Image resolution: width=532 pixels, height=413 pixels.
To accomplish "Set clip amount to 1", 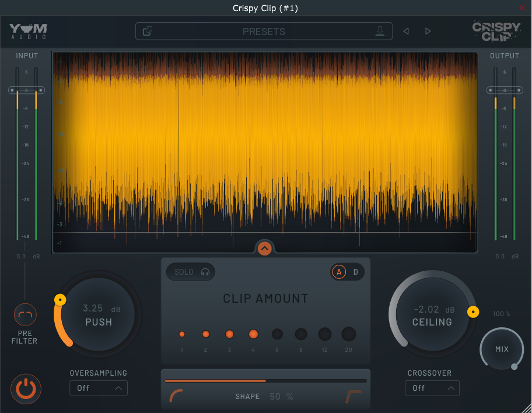I will pos(182,334).
